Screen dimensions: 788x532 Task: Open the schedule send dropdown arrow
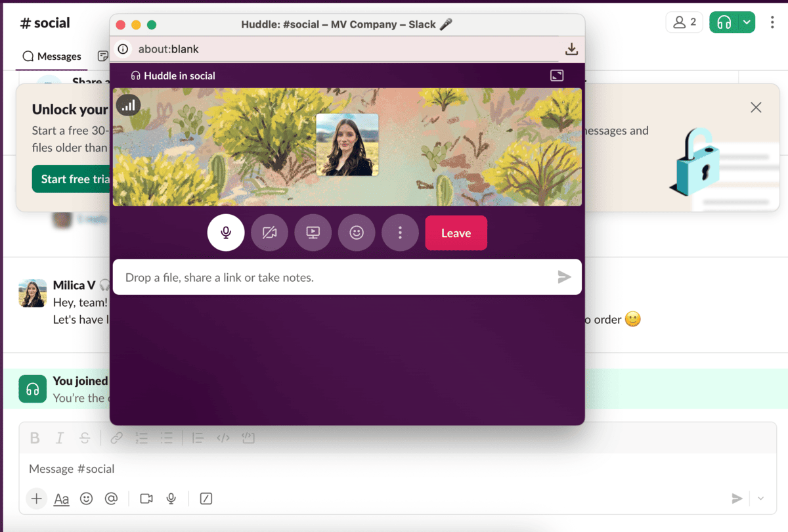coord(760,499)
